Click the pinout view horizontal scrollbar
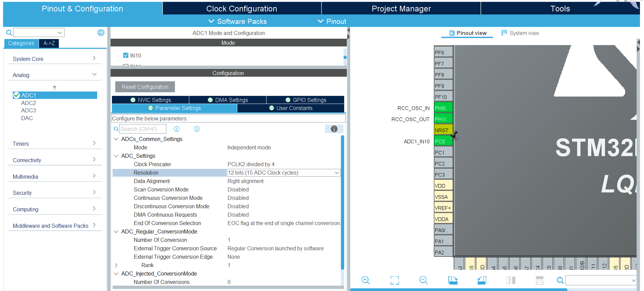This screenshot has height=291, width=644. (459, 289)
